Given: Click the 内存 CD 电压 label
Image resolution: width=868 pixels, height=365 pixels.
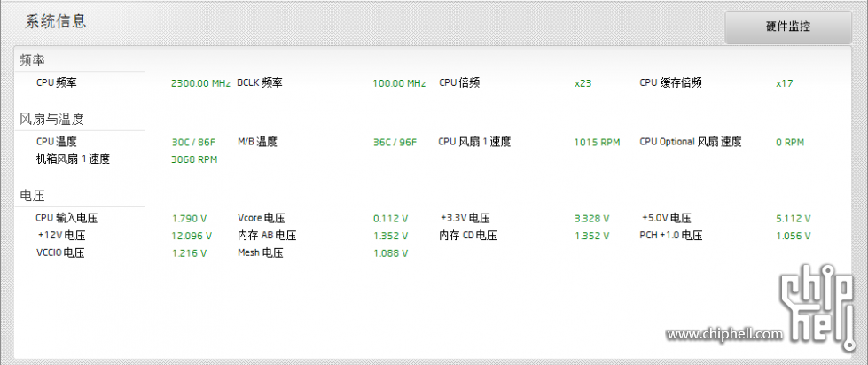Looking at the screenshot, I should tap(468, 235).
